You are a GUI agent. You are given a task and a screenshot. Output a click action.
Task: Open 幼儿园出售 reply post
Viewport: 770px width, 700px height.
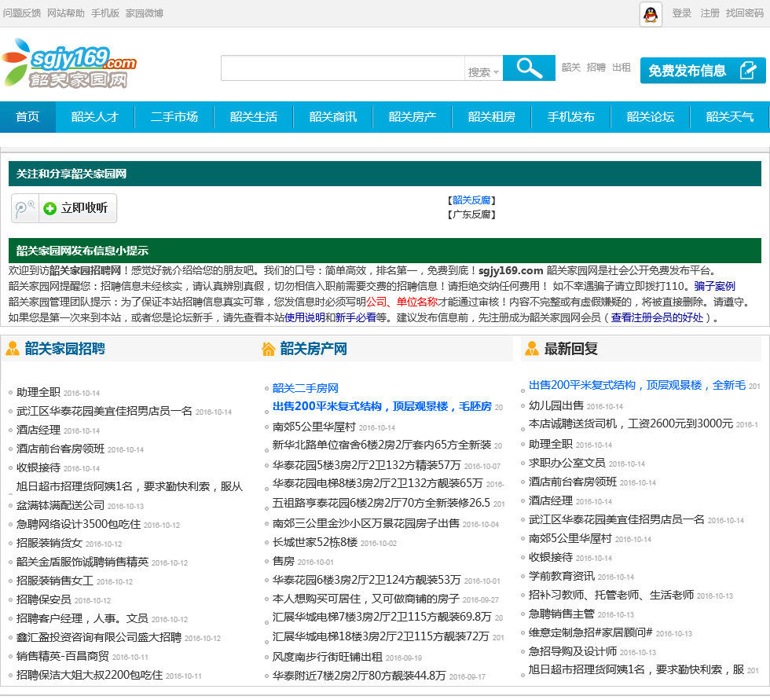556,405
